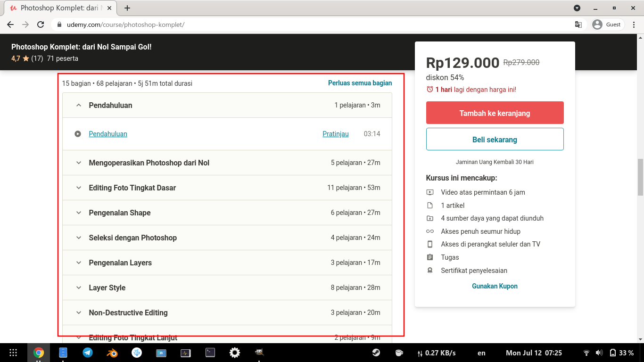Click the Tambah ke keranjang button
Viewport: 644px width, 362px height.
495,113
